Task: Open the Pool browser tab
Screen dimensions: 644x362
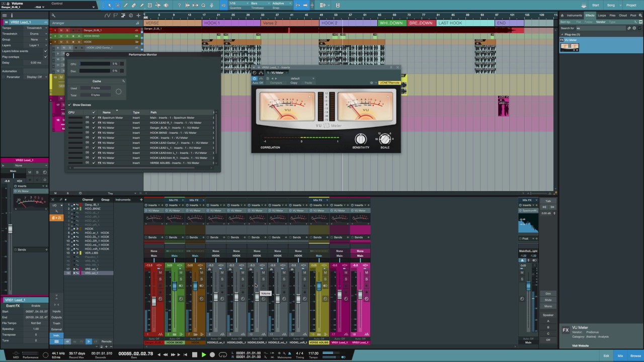Action: pyautogui.click(x=633, y=16)
